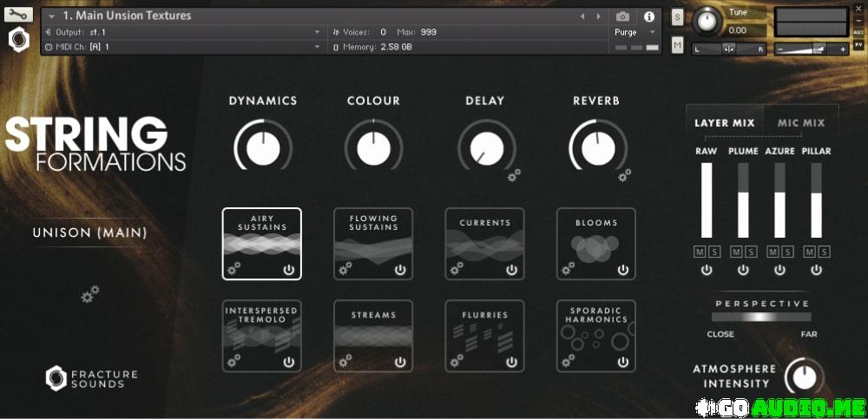Toggle Interspersed Tremolo power button
This screenshot has height=419, width=868.
pos(288,362)
